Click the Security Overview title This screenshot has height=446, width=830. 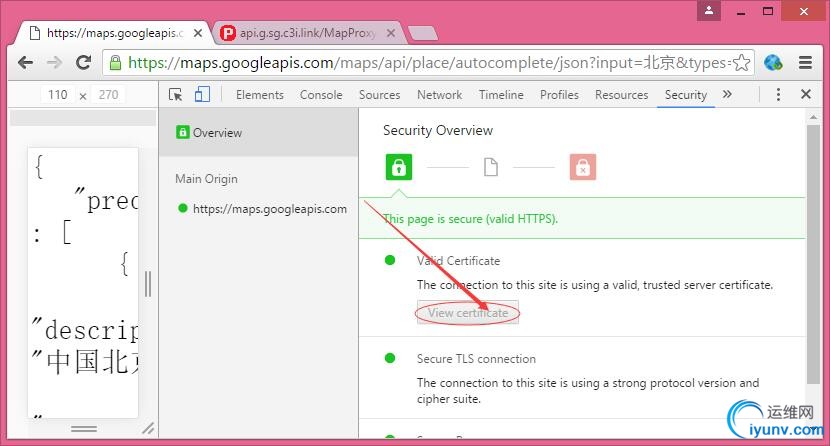pyautogui.click(x=438, y=130)
